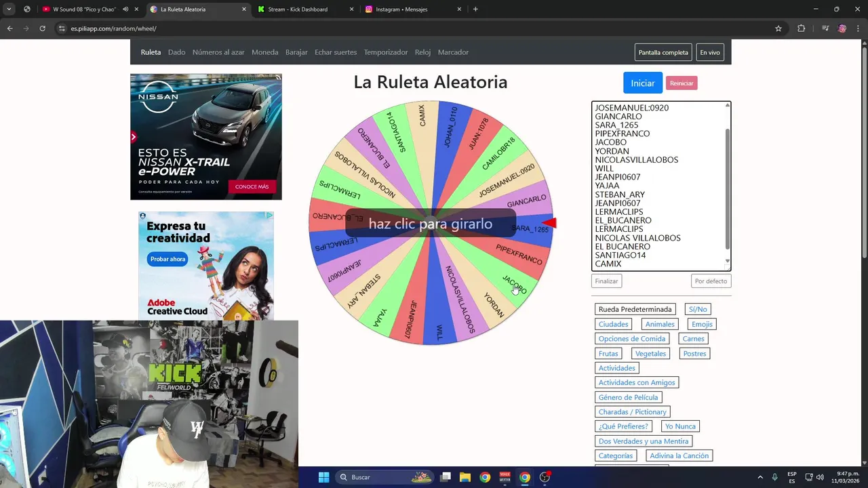
Task: Select Opciones de Comida preset
Action: 632,339
